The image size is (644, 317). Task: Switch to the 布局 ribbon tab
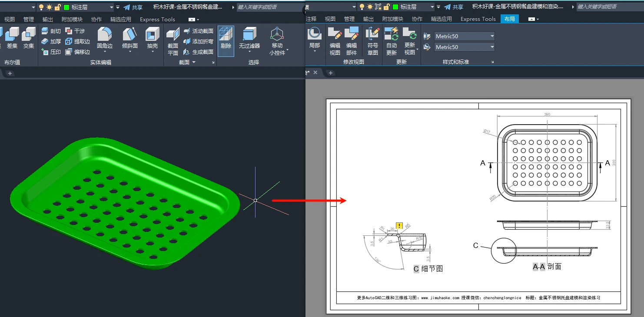coord(509,19)
